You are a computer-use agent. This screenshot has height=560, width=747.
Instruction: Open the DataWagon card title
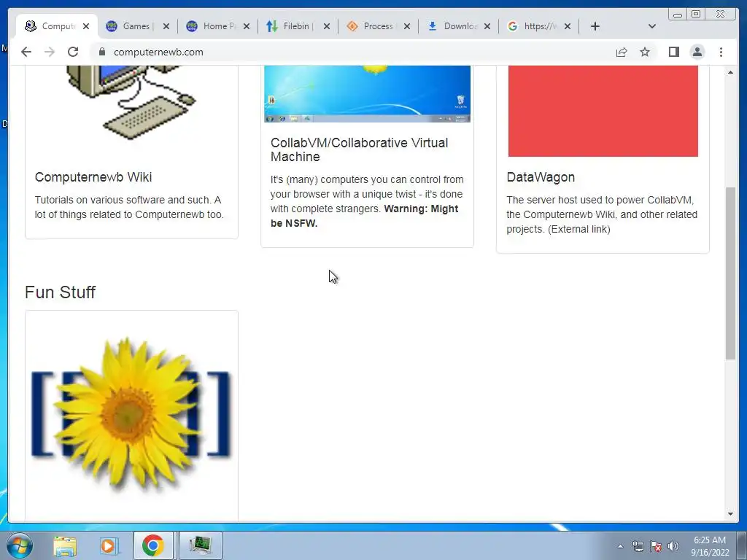[541, 177]
